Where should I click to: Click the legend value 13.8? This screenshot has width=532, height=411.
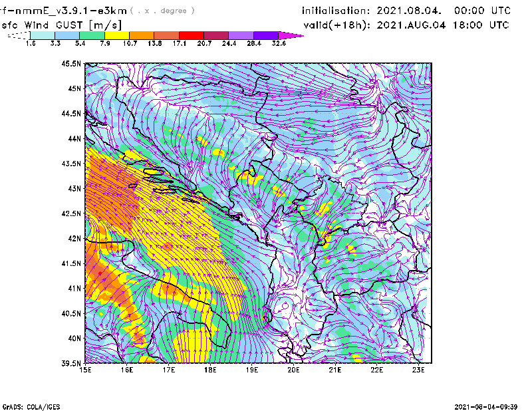[x=155, y=43]
